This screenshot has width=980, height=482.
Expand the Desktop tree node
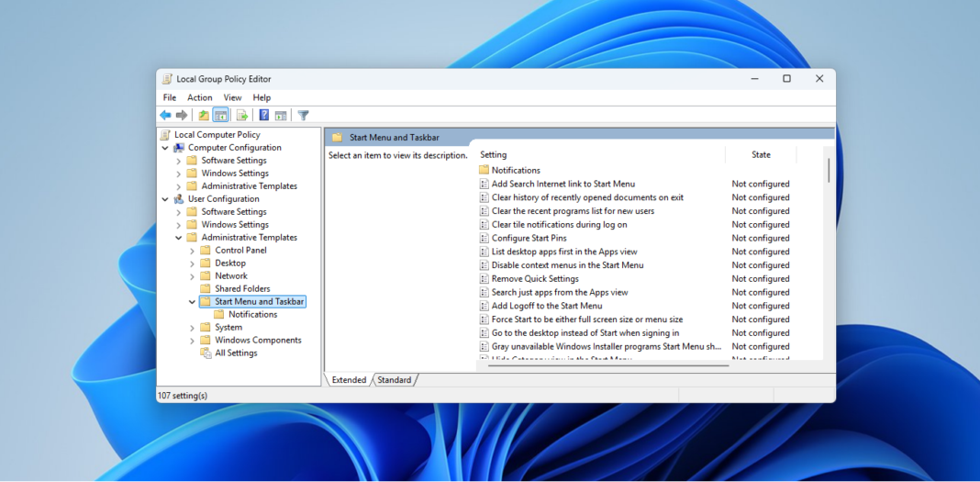click(x=192, y=263)
